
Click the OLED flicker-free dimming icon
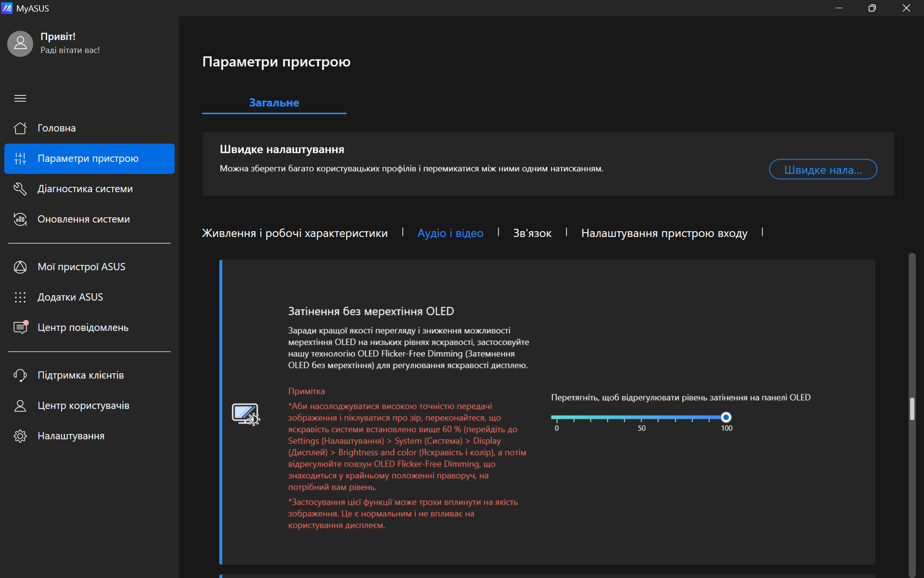click(245, 414)
